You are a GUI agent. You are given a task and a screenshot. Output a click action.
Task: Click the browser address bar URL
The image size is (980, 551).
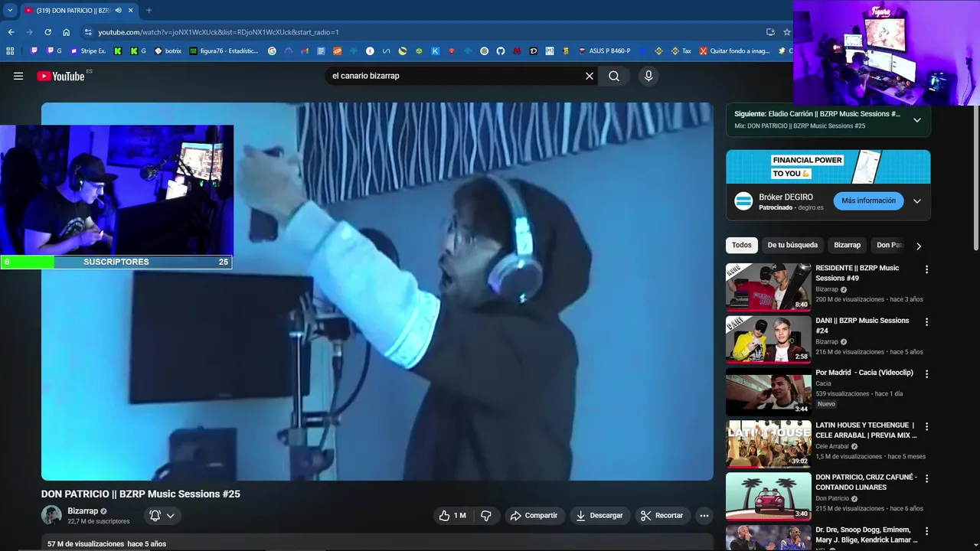click(218, 32)
